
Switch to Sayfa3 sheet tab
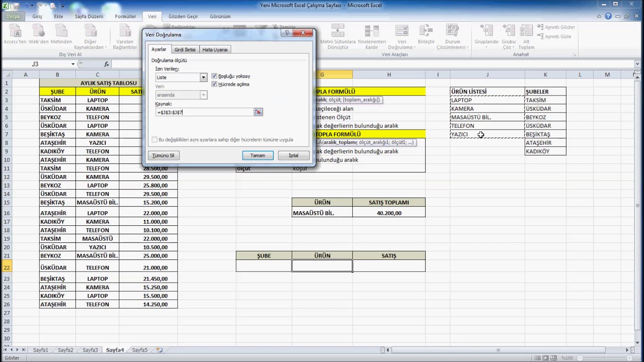[x=90, y=350]
